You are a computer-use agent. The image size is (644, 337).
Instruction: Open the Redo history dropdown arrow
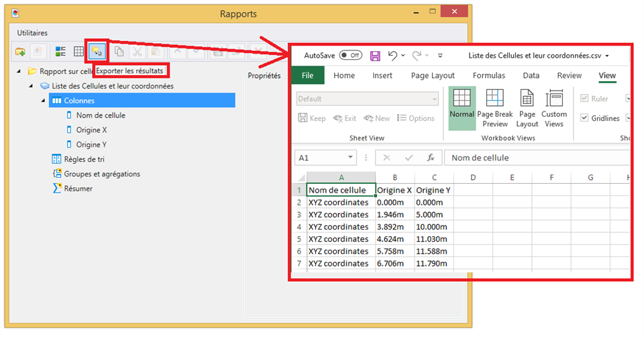[427, 56]
